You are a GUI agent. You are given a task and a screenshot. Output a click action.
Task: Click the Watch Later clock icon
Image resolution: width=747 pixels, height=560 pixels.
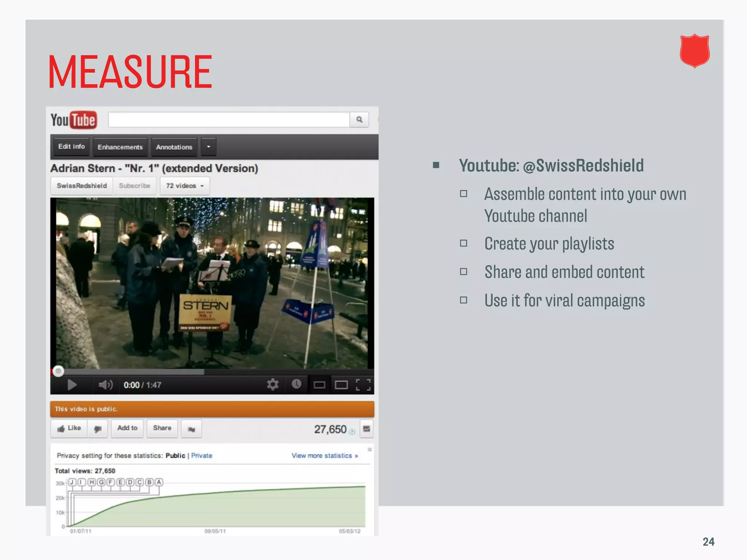[297, 384]
